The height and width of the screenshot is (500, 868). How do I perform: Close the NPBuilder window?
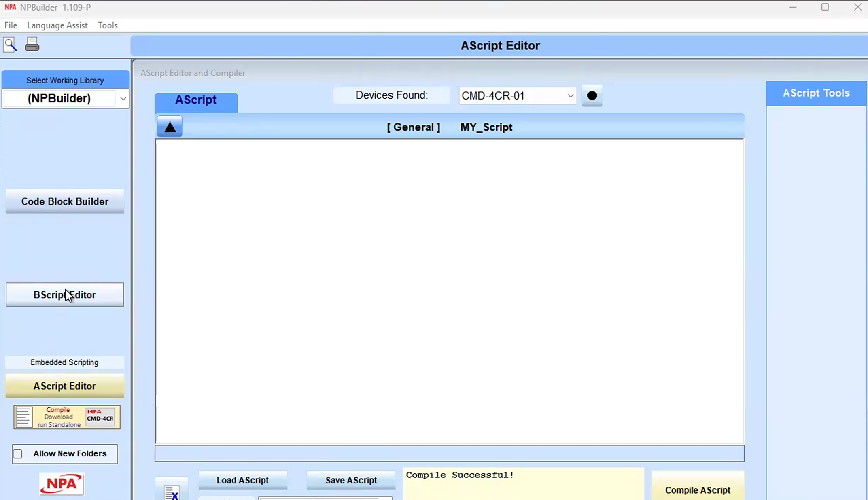(857, 7)
